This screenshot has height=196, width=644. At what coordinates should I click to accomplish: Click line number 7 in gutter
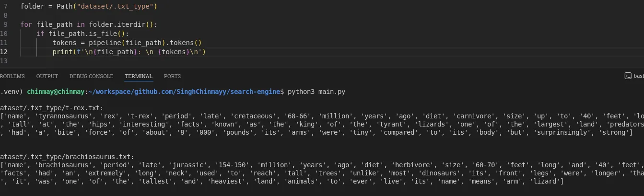5,7
